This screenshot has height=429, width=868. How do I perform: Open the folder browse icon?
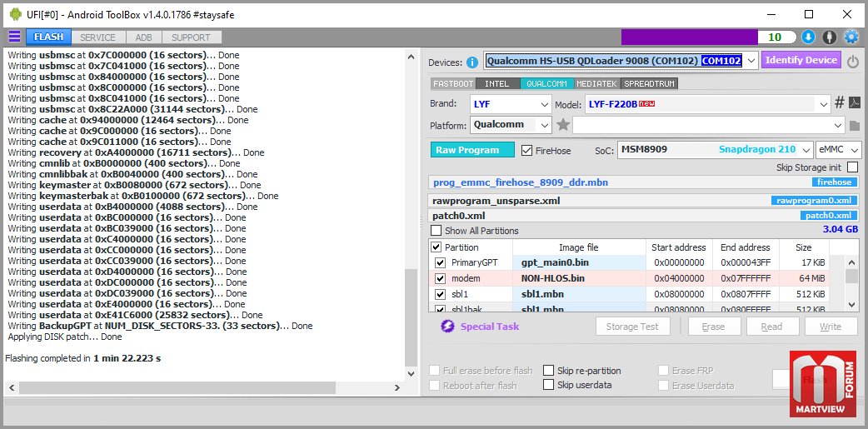854,125
